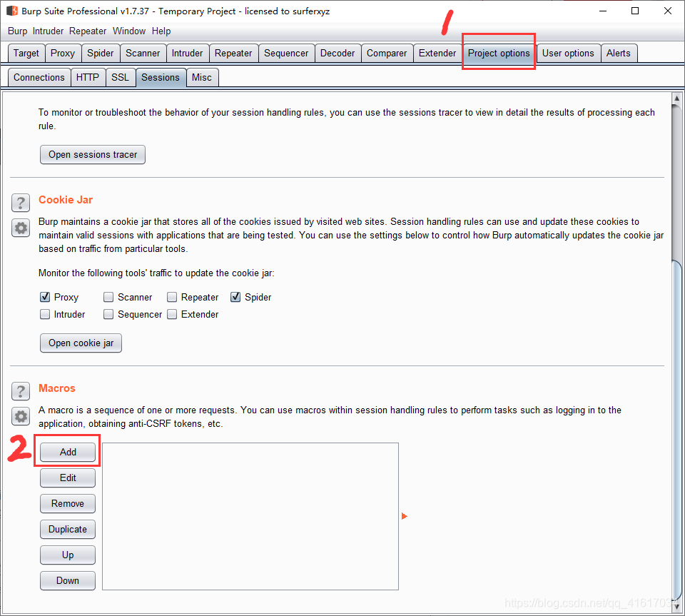Click the macro Duplicate button

coord(68,530)
